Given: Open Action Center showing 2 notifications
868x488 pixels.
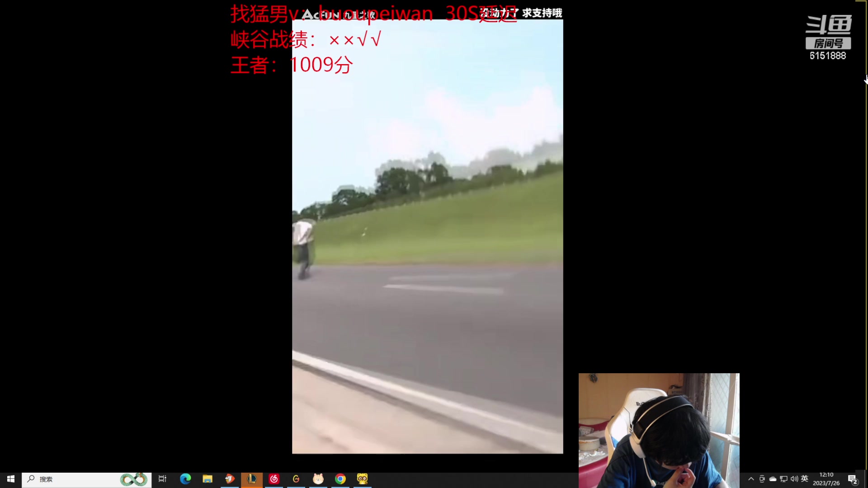Looking at the screenshot, I should coord(853,479).
